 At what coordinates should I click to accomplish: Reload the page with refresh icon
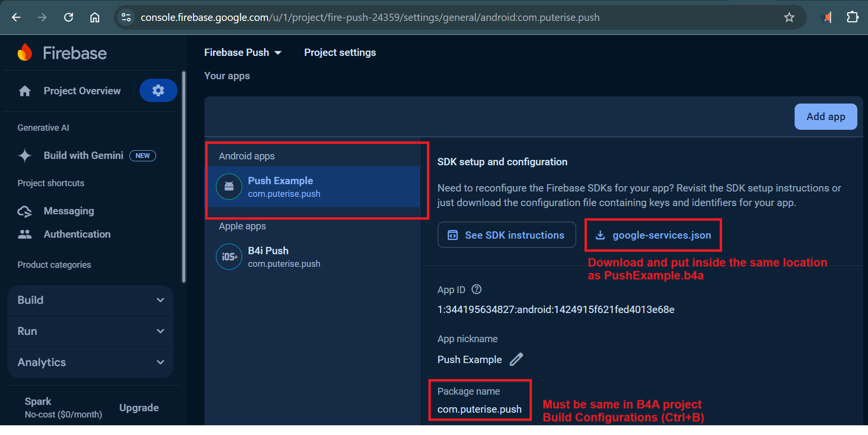point(69,17)
